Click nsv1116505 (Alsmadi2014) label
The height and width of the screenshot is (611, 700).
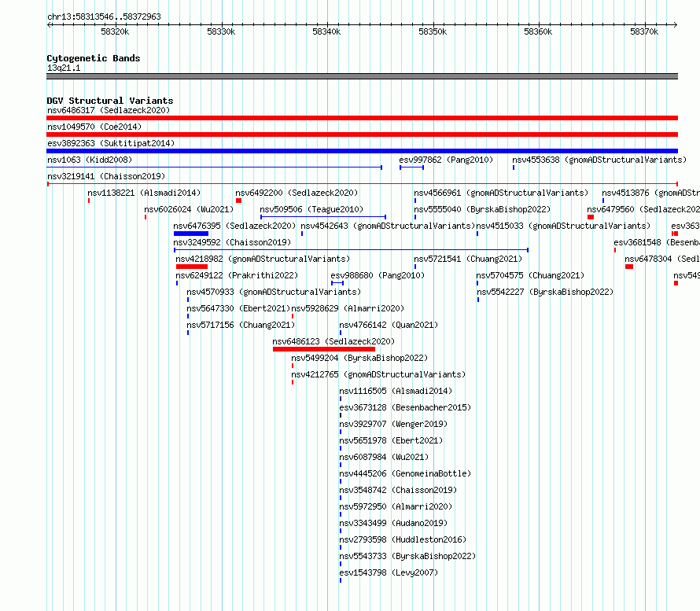[396, 391]
